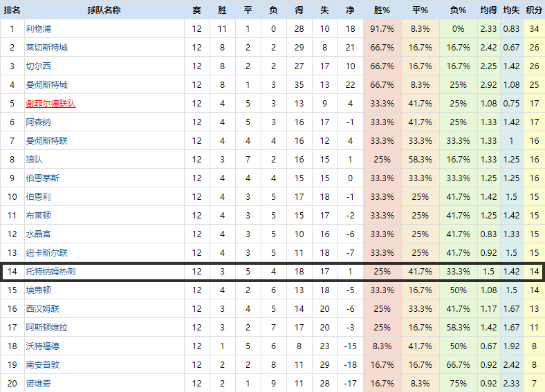Screen dimensions: 545x392
Task: Click the 莱切斯特城 team name
Action: 46,48
